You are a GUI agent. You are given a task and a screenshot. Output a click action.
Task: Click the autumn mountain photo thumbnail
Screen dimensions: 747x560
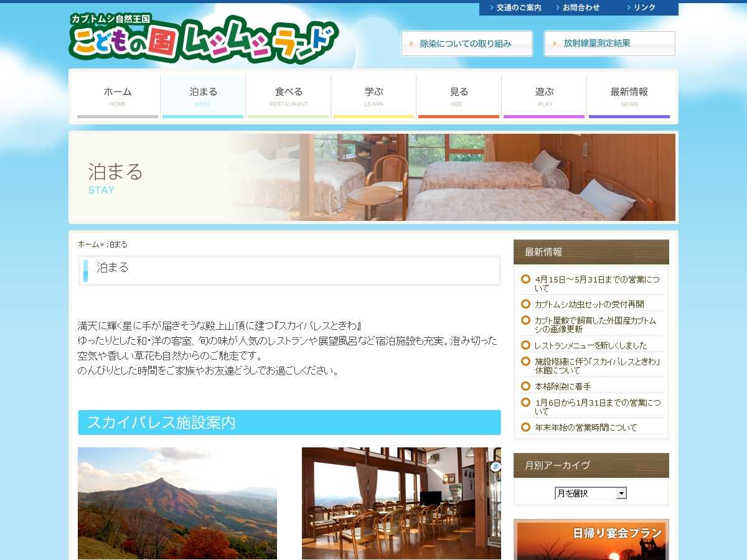pyautogui.click(x=177, y=503)
